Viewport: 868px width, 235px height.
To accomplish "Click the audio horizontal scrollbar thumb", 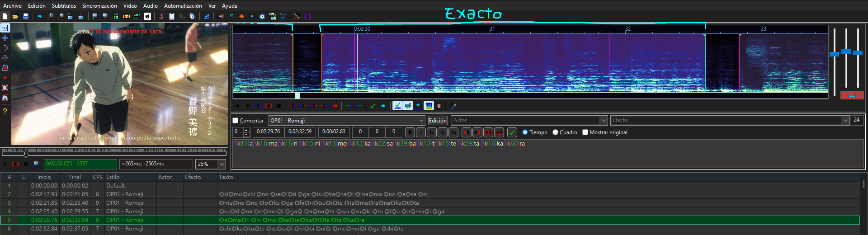I will pyautogui.click(x=297, y=95).
